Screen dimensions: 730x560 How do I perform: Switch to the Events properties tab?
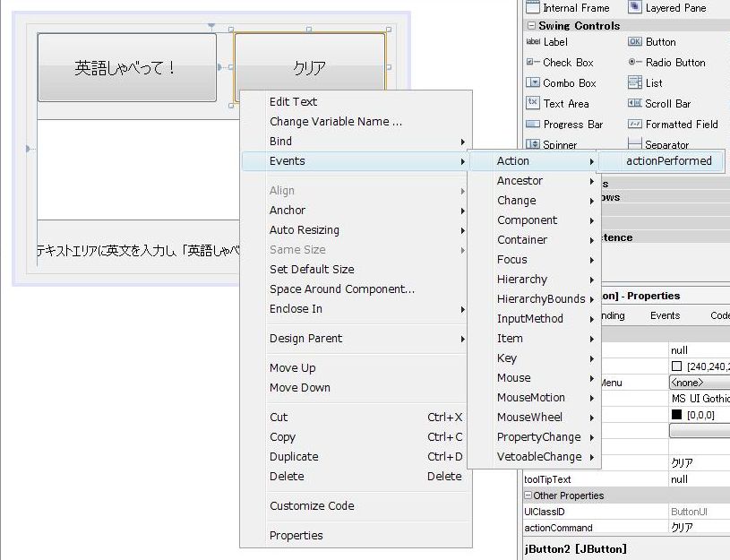click(x=665, y=315)
